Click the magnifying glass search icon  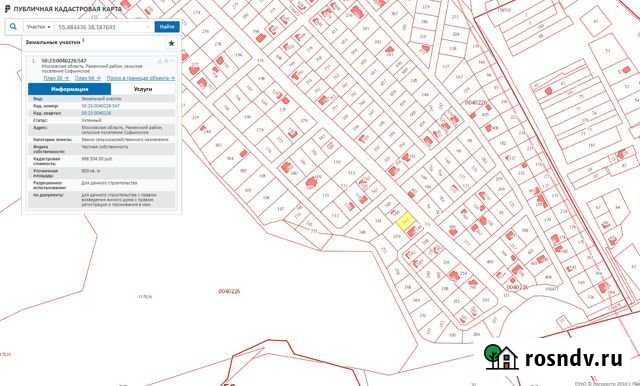pyautogui.click(x=13, y=27)
